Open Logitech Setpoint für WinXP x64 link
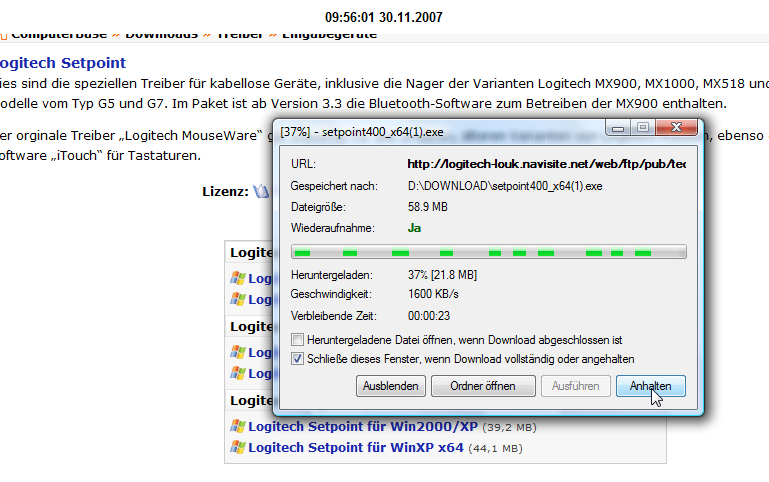This screenshot has height=482, width=769. click(x=356, y=448)
